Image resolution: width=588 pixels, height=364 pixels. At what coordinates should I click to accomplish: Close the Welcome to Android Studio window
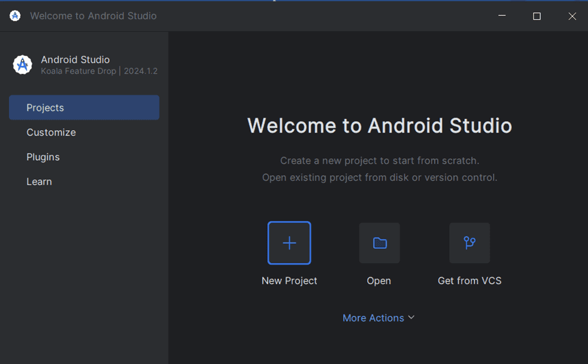coord(572,16)
